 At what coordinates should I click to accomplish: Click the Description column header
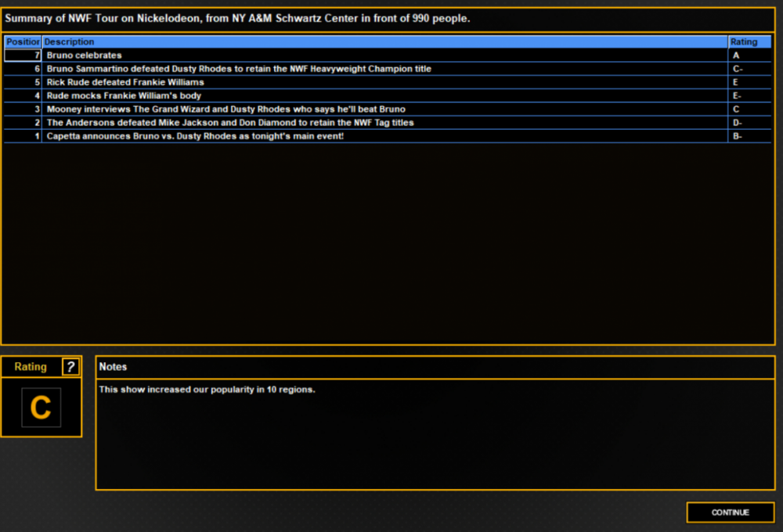[x=384, y=42]
